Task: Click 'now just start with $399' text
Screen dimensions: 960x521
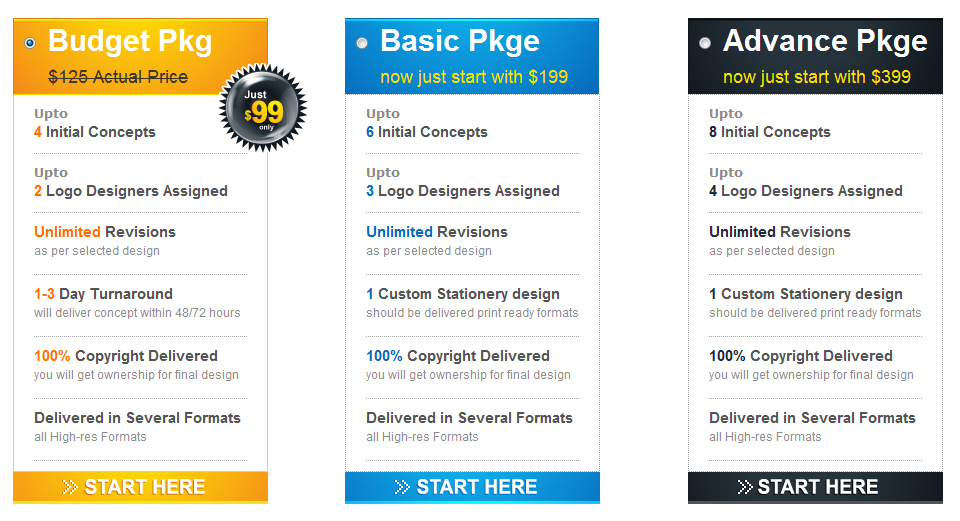Action: [817, 77]
